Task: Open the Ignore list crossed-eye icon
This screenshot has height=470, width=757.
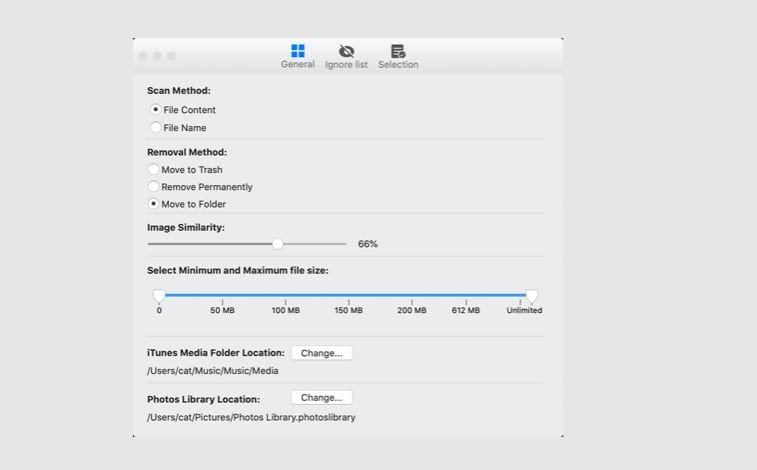Action: [346, 51]
